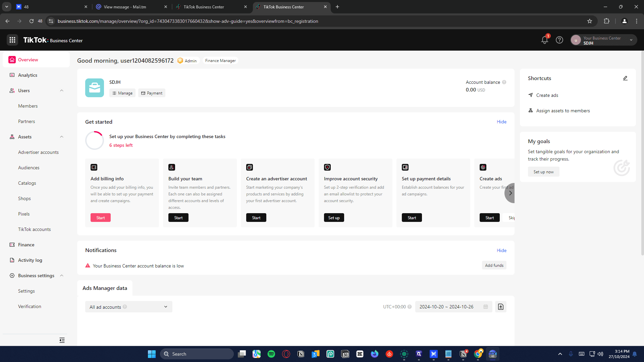This screenshot has height=362, width=644.
Task: Collapse the Assets section
Action: (x=62, y=137)
